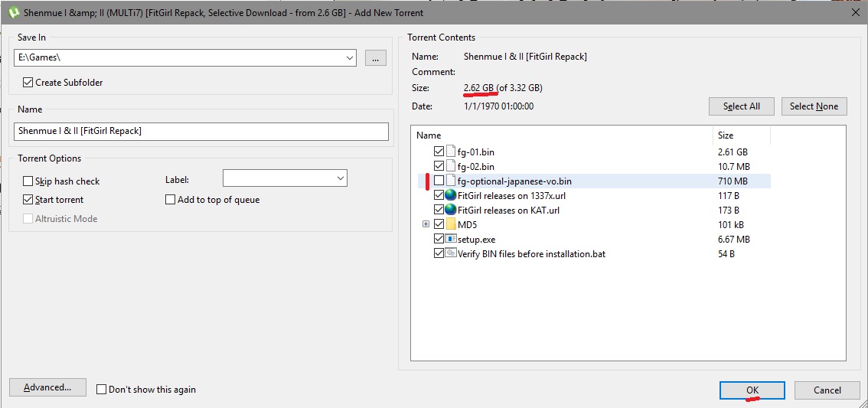Viewport: 868px width, 408px height.
Task: Cancel adding the torrent
Action: coord(827,390)
